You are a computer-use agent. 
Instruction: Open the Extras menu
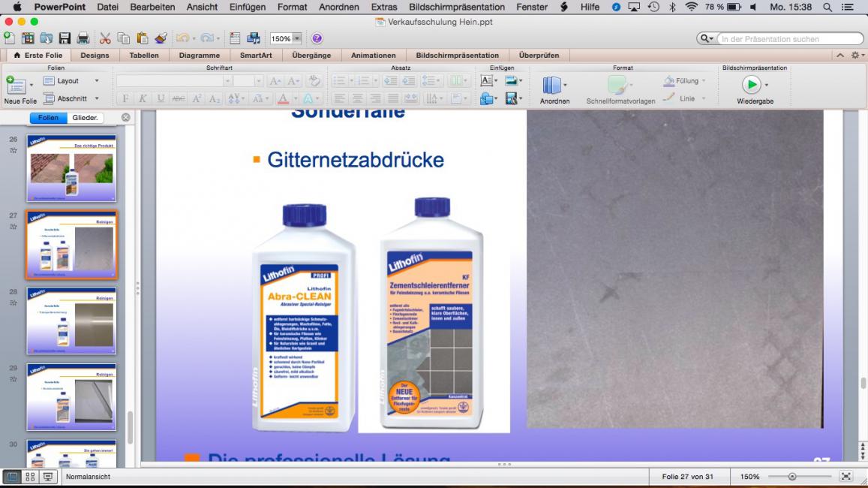tap(383, 8)
